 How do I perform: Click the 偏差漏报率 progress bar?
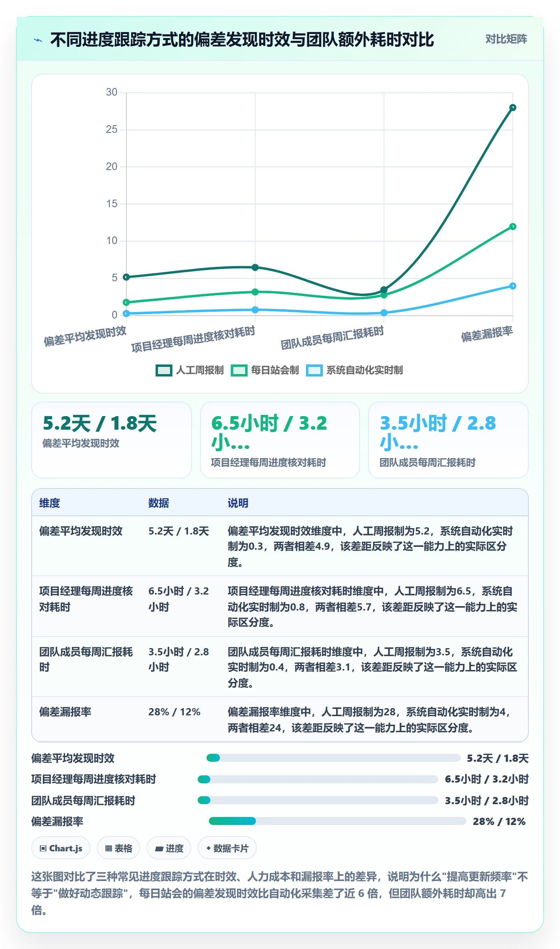(x=338, y=821)
